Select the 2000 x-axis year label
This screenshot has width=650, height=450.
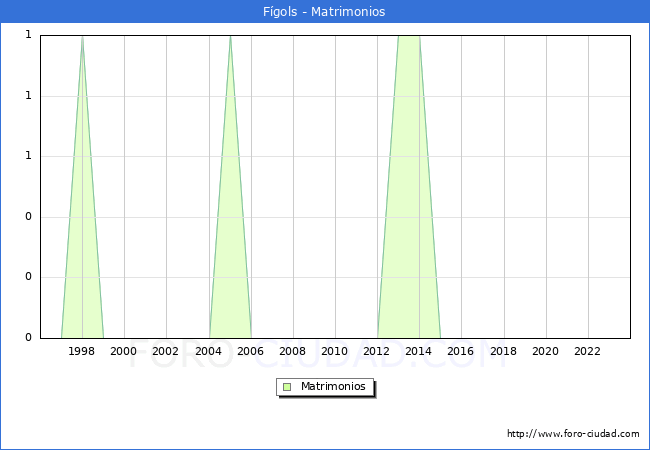[124, 351]
